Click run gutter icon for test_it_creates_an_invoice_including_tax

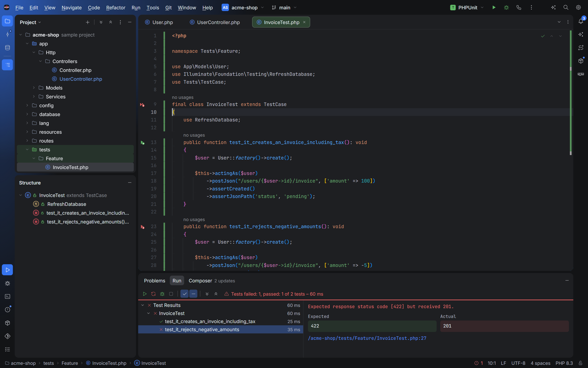143,143
